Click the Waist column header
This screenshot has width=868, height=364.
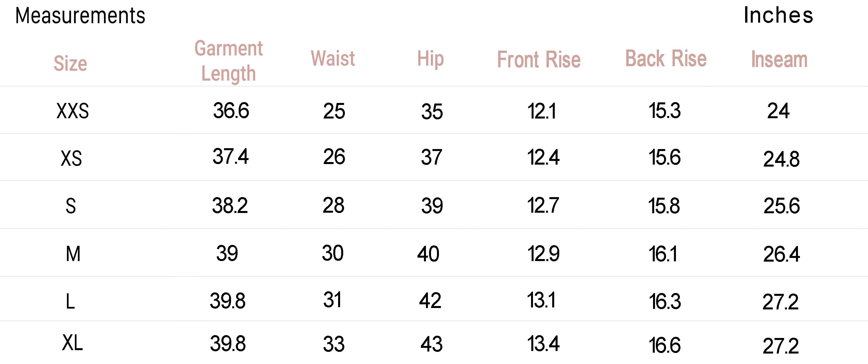pyautogui.click(x=333, y=58)
